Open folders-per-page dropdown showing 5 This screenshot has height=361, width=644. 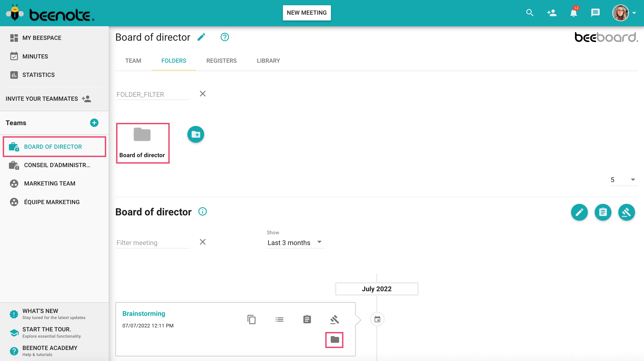(624, 180)
